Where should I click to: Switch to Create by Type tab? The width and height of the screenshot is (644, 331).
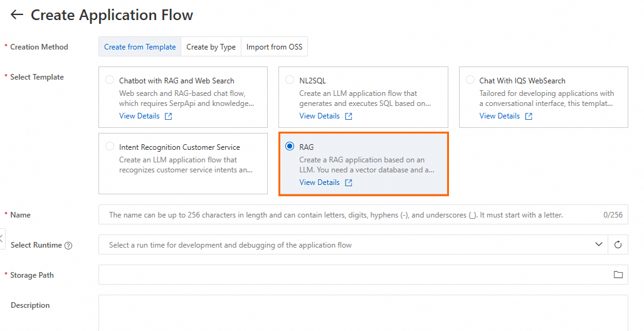[x=211, y=47]
